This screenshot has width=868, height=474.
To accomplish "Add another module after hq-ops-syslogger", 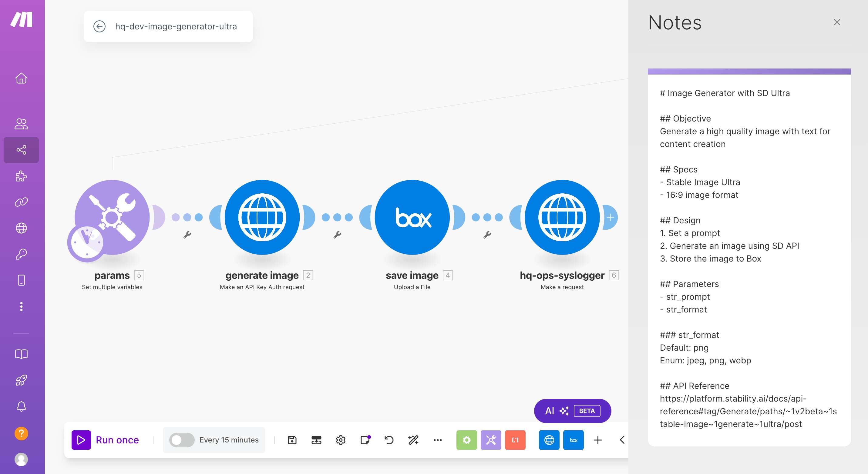I will (x=610, y=218).
